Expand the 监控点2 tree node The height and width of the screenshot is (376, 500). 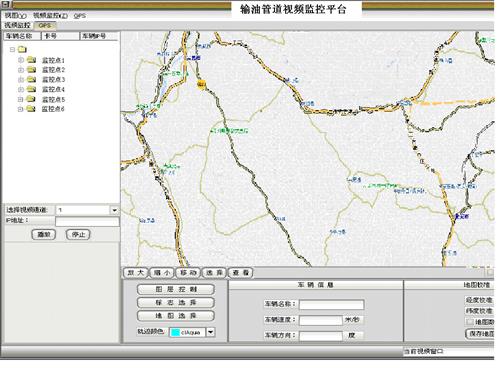[21, 70]
